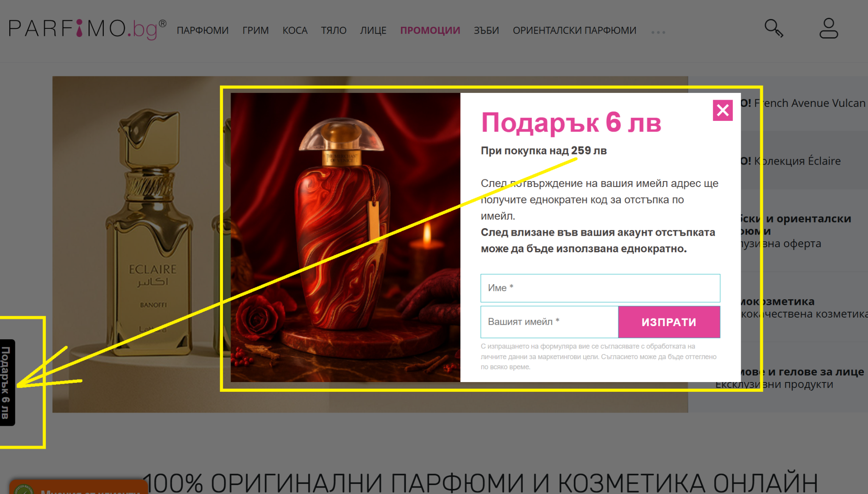Close the gift popup with X
The width and height of the screenshot is (868, 494).
click(x=723, y=111)
